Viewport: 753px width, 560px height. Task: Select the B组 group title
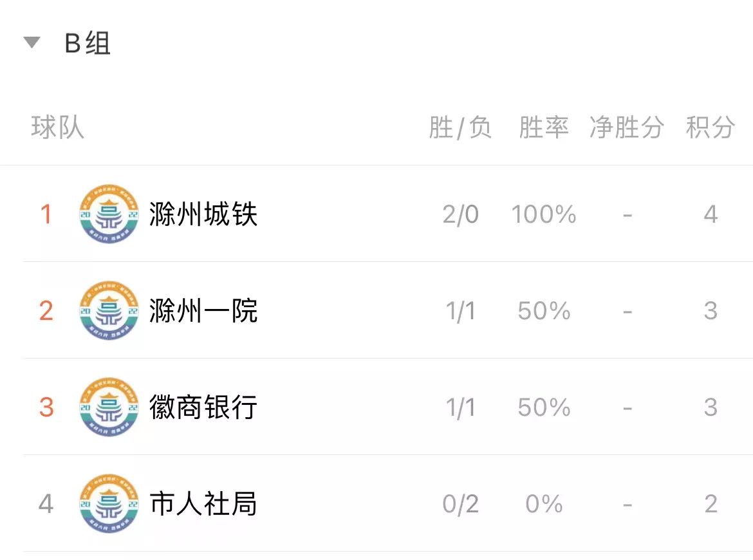tap(88, 43)
